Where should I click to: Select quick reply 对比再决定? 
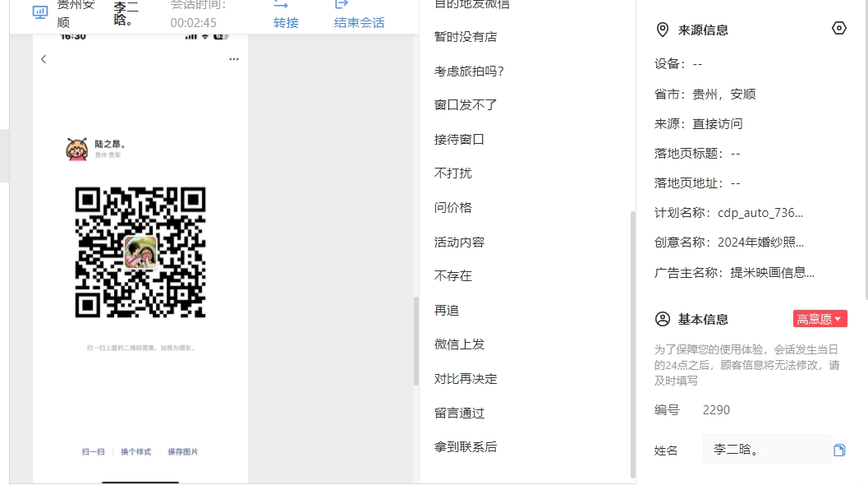(466, 379)
